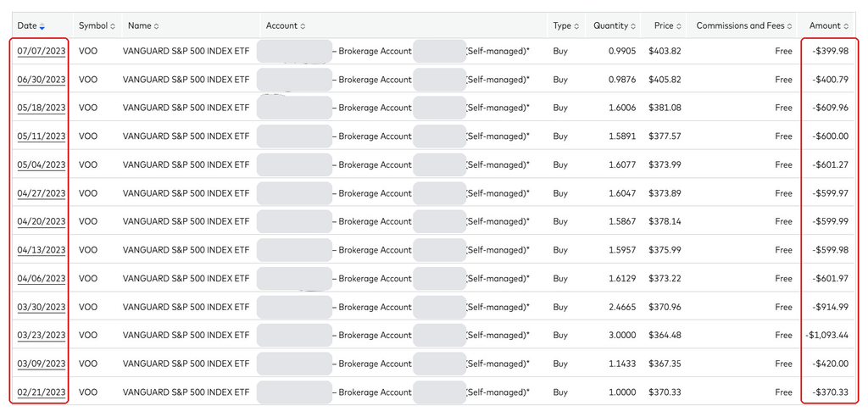Select the -$399.98 amount cell
The height and width of the screenshot is (417, 868).
coord(831,52)
